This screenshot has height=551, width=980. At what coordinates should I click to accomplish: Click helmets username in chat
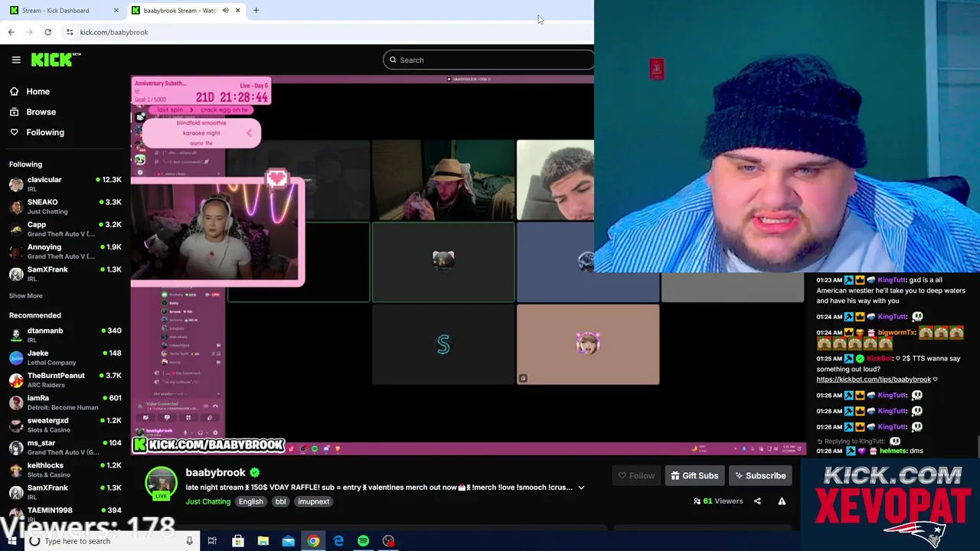[x=893, y=451]
